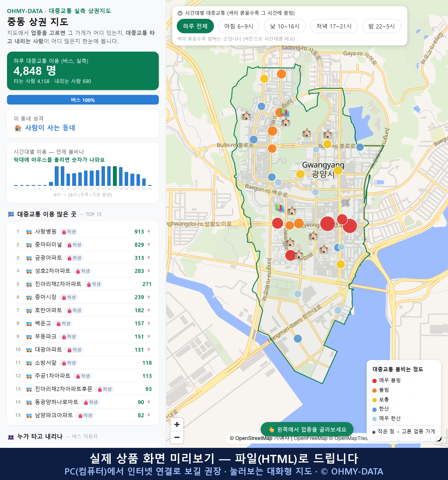Click the bus icon beside 금광아파트
The image size is (448, 480).
pyautogui.click(x=29, y=258)
